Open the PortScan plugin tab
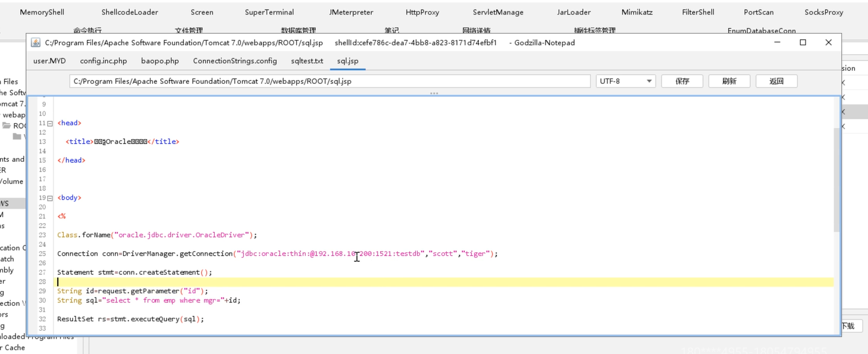868x354 pixels. coord(759,12)
